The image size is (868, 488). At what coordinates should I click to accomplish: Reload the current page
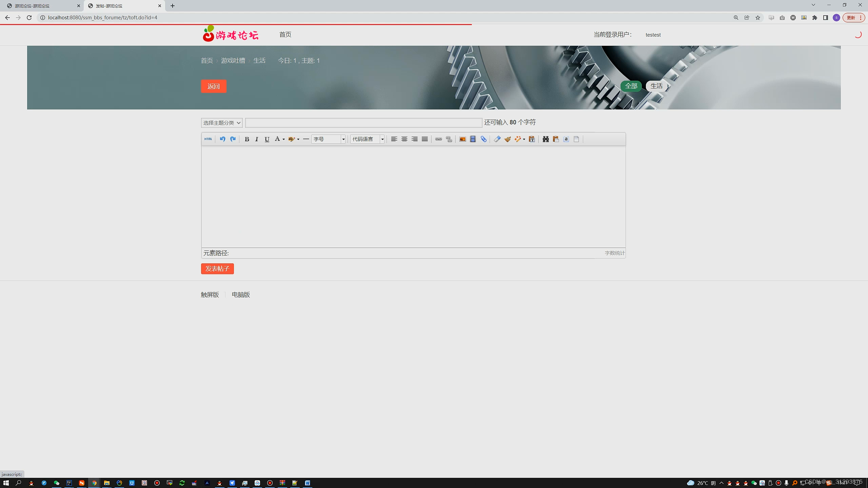pyautogui.click(x=29, y=18)
